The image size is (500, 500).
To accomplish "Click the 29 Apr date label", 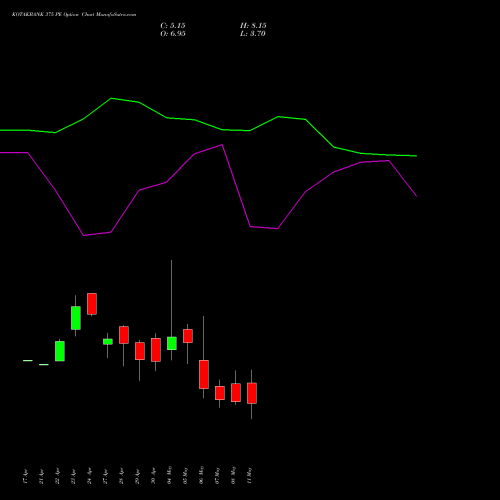I will pyautogui.click(x=138, y=476).
